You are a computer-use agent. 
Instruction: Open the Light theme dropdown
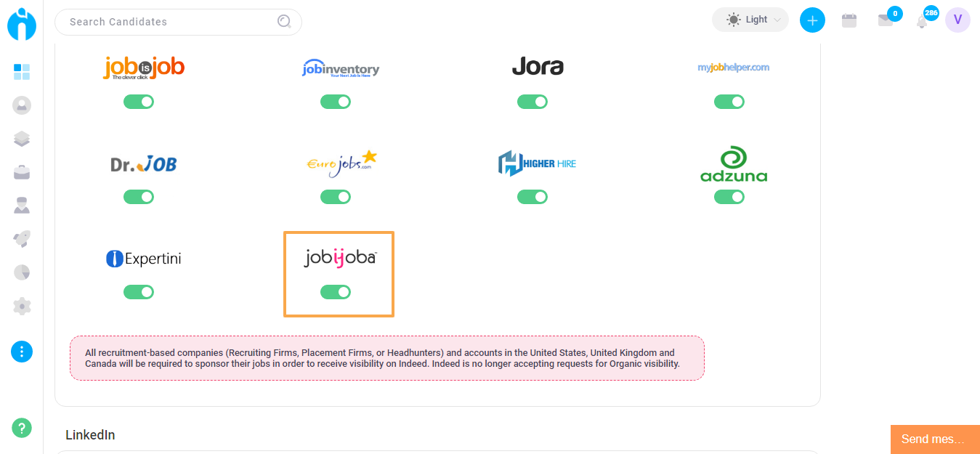pos(750,20)
